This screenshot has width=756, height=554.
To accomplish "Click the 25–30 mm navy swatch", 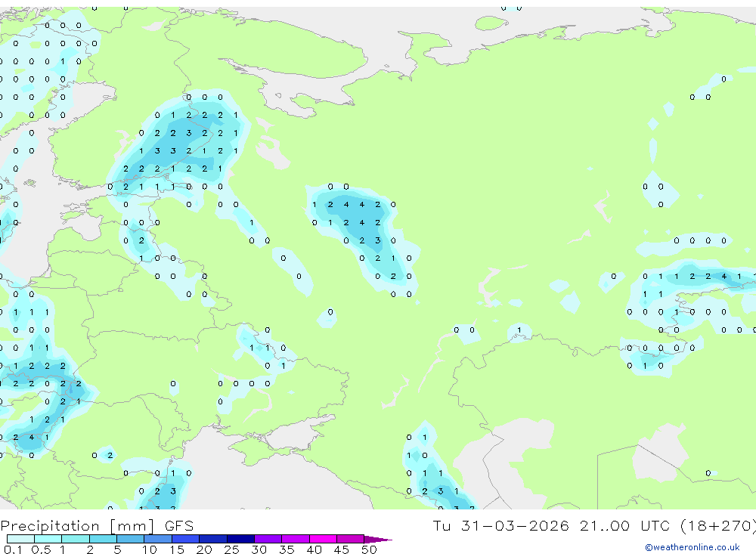I will [x=240, y=539].
